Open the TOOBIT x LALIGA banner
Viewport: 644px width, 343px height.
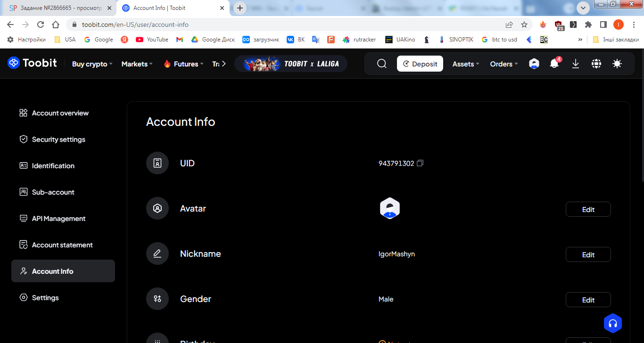coord(291,64)
